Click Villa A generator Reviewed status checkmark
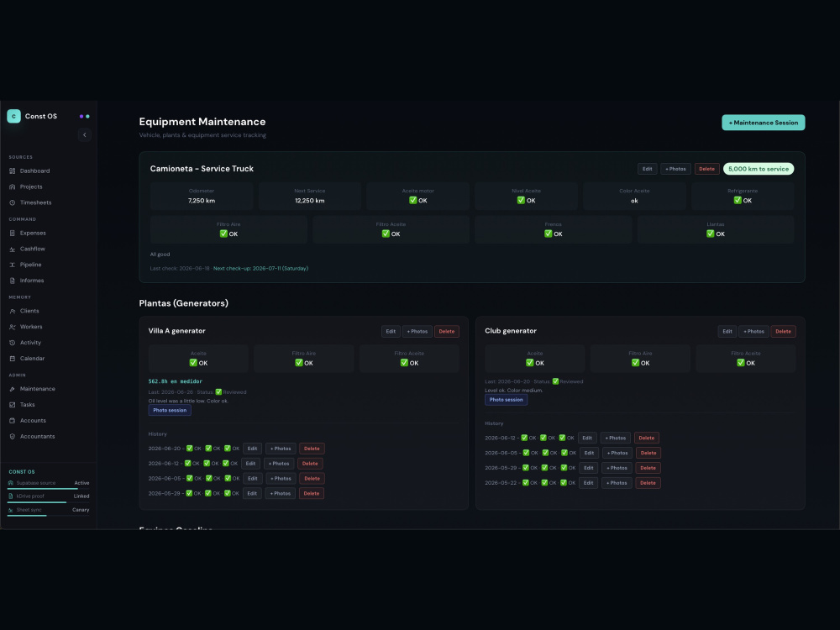This screenshot has height=630, width=840. tap(218, 392)
